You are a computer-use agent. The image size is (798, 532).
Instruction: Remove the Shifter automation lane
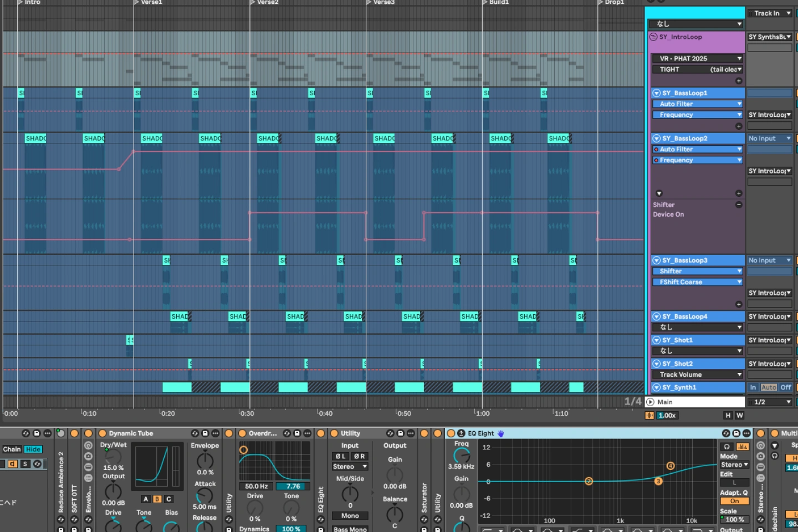[x=739, y=205]
